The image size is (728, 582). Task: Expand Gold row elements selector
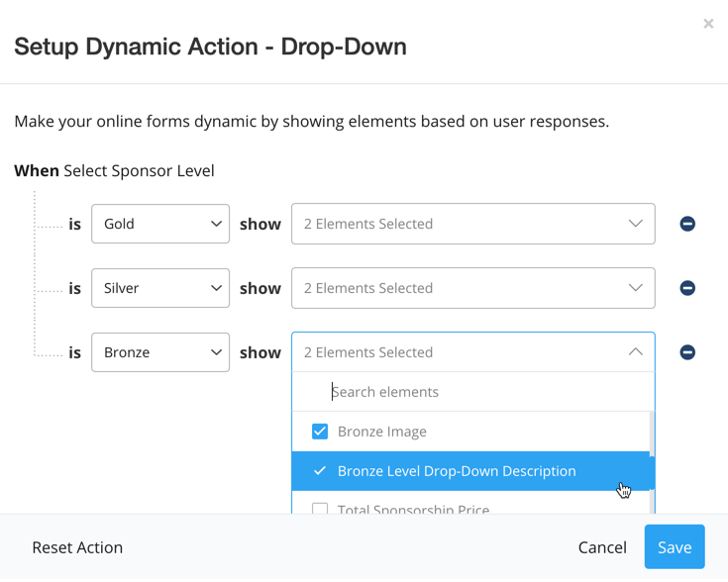coord(473,224)
